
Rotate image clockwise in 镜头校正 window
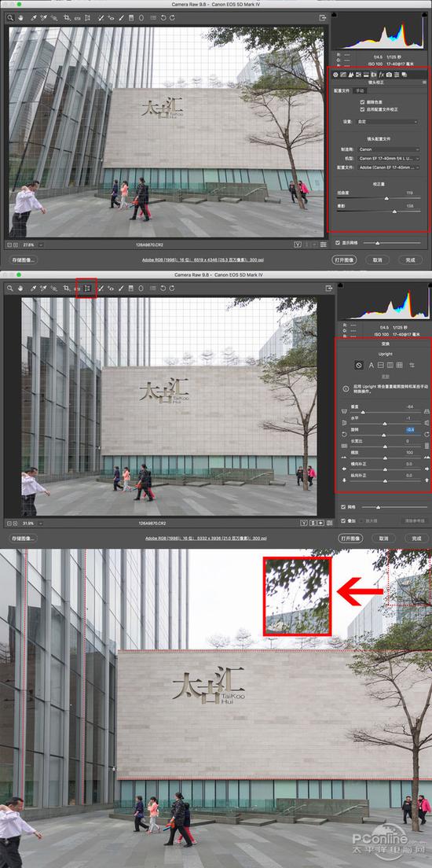pos(172,18)
